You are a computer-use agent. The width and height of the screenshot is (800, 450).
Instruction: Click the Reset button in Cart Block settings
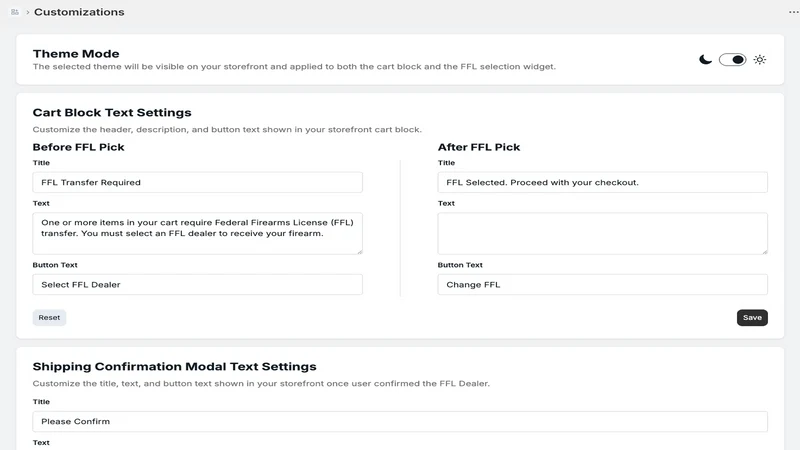point(49,317)
